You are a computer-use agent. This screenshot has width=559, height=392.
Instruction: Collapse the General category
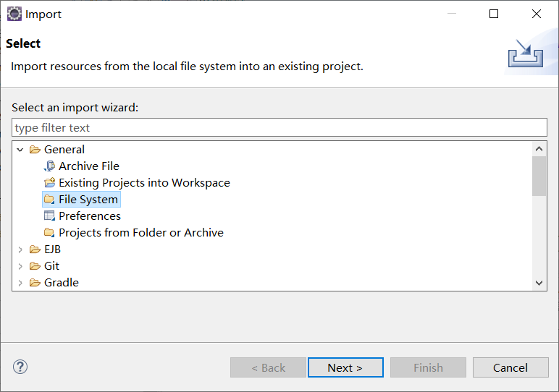pyautogui.click(x=20, y=149)
